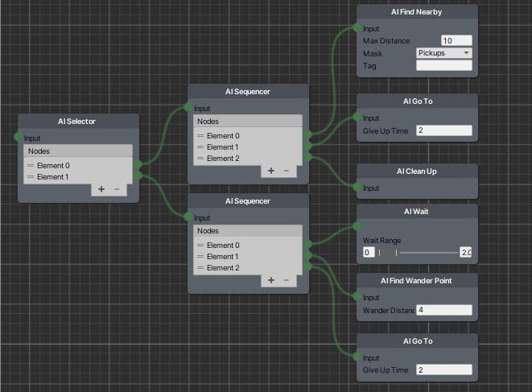Click the AI Selector Nodes header
532x392 pixels.
(x=78, y=151)
